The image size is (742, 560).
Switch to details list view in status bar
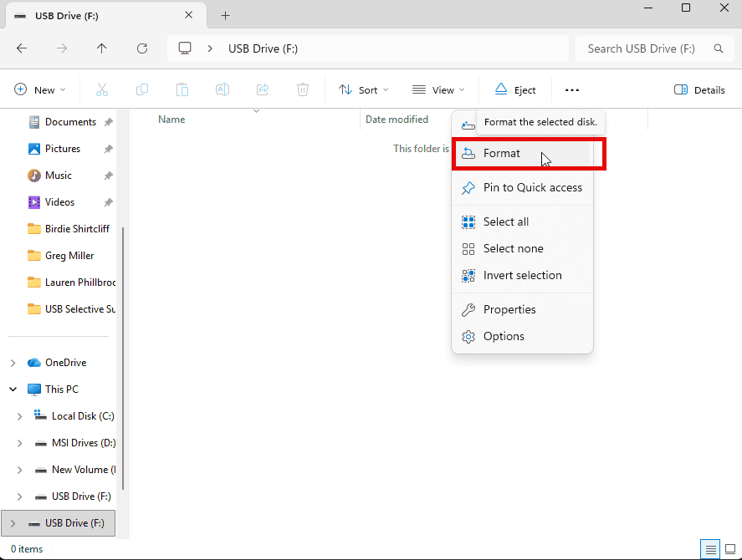click(x=711, y=549)
